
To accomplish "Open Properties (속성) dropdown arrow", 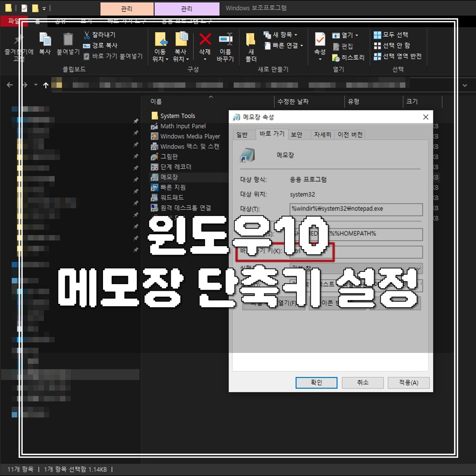I will pos(320,59).
